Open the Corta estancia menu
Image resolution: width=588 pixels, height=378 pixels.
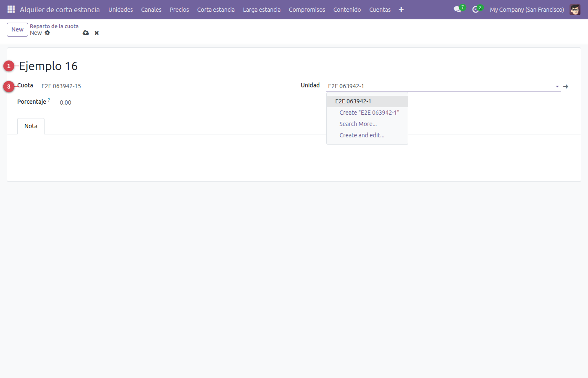coord(216,9)
